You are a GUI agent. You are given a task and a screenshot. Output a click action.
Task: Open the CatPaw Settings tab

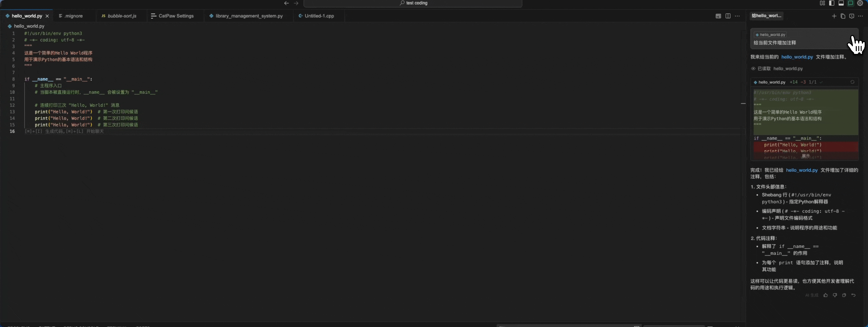click(x=175, y=16)
